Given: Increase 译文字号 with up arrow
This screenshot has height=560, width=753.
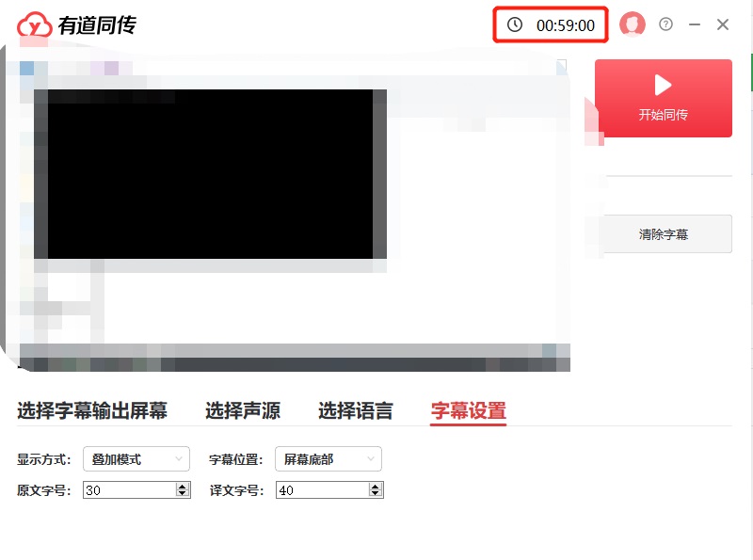Looking at the screenshot, I should click(x=376, y=486).
